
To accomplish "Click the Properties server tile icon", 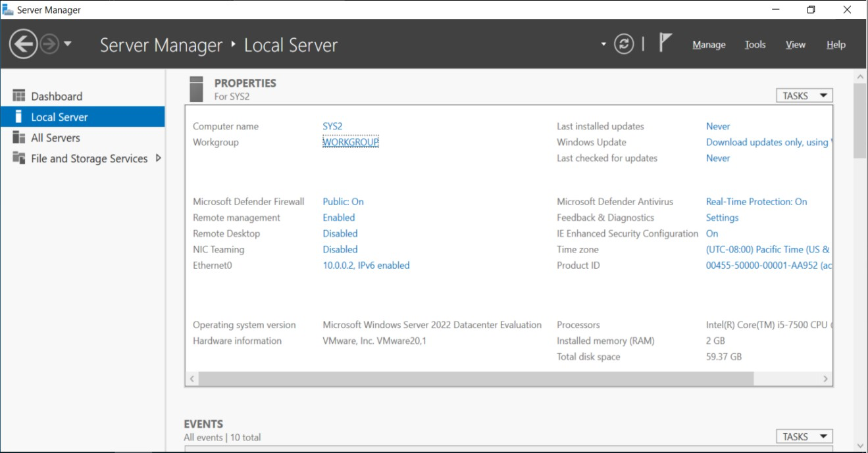I will (x=196, y=89).
